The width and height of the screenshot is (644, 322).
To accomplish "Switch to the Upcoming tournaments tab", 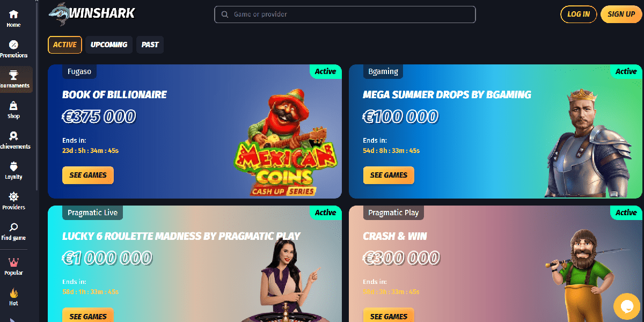I will pos(109,45).
